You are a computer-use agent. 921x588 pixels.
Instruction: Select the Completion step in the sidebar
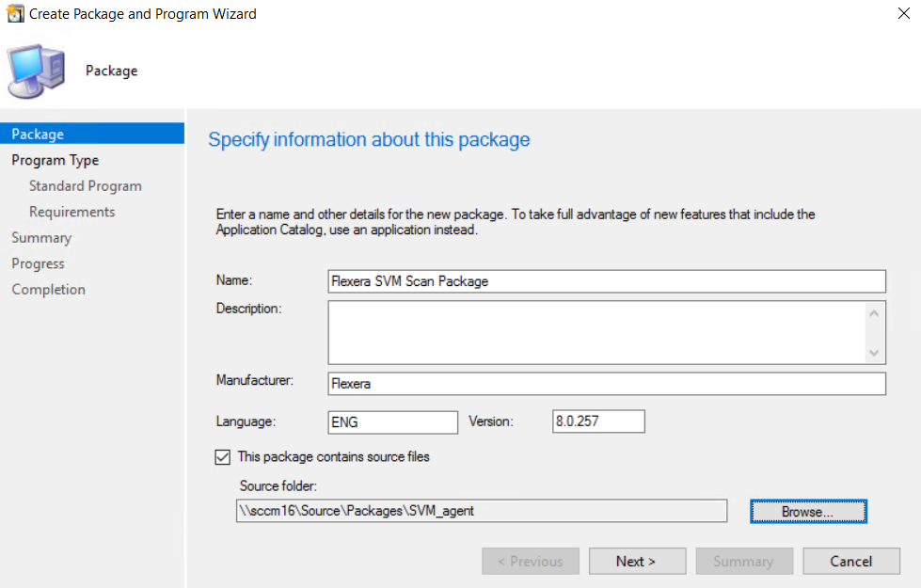pyautogui.click(x=48, y=290)
